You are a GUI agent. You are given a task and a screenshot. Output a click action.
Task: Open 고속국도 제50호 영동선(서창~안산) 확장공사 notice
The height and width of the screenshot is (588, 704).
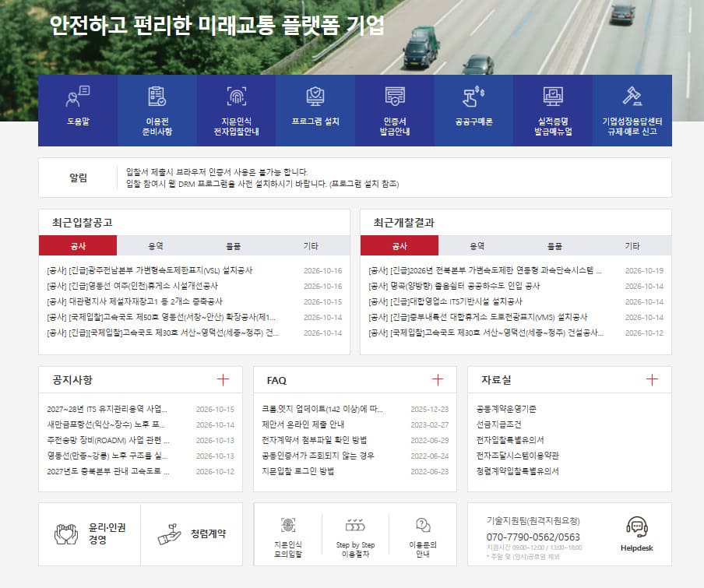coord(161,317)
